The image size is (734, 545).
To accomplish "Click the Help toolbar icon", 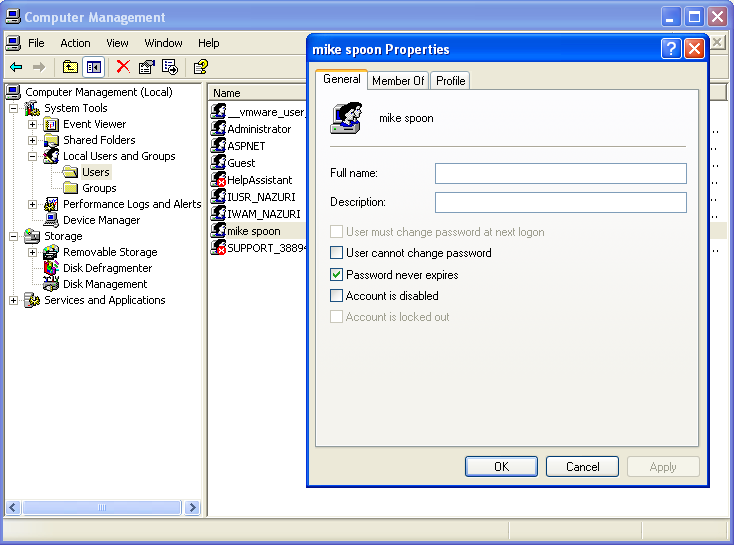I will [x=201, y=67].
